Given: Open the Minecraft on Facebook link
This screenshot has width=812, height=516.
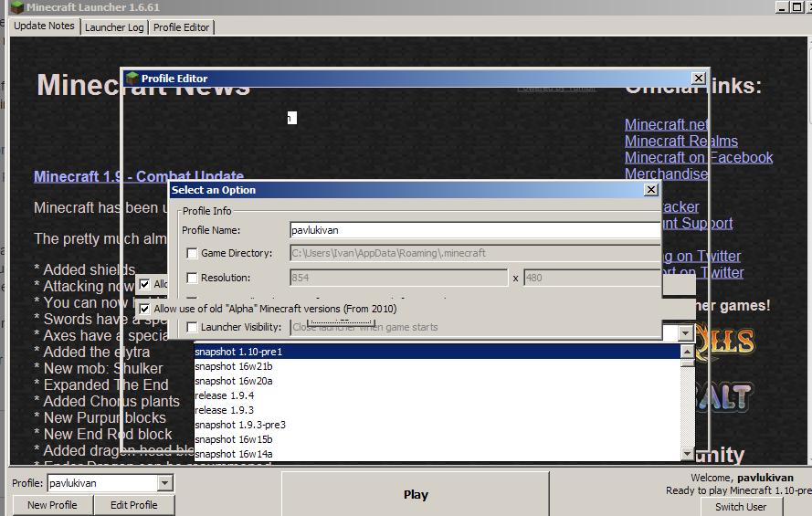Looking at the screenshot, I should (699, 158).
